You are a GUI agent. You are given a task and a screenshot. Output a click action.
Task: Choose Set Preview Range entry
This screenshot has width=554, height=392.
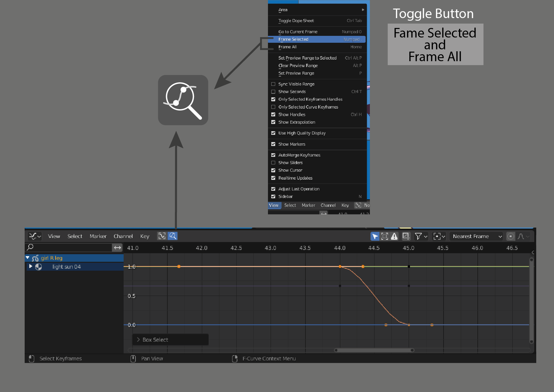tap(317, 73)
